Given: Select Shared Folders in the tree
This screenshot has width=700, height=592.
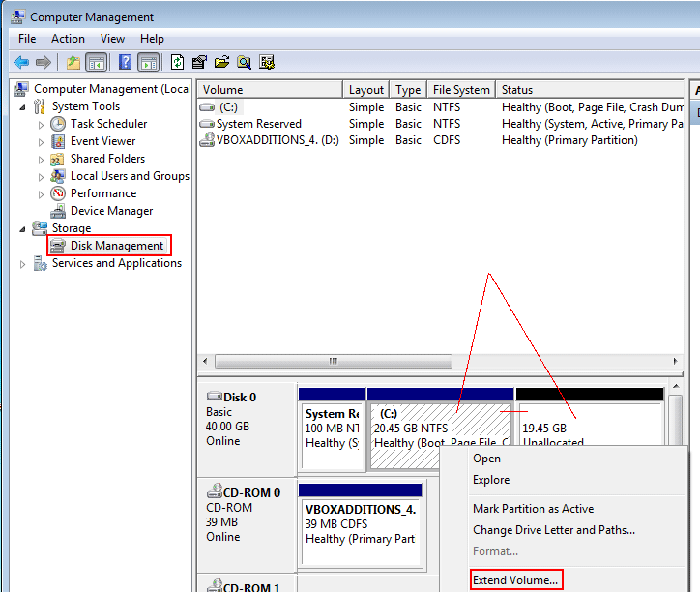Looking at the screenshot, I should [x=107, y=159].
